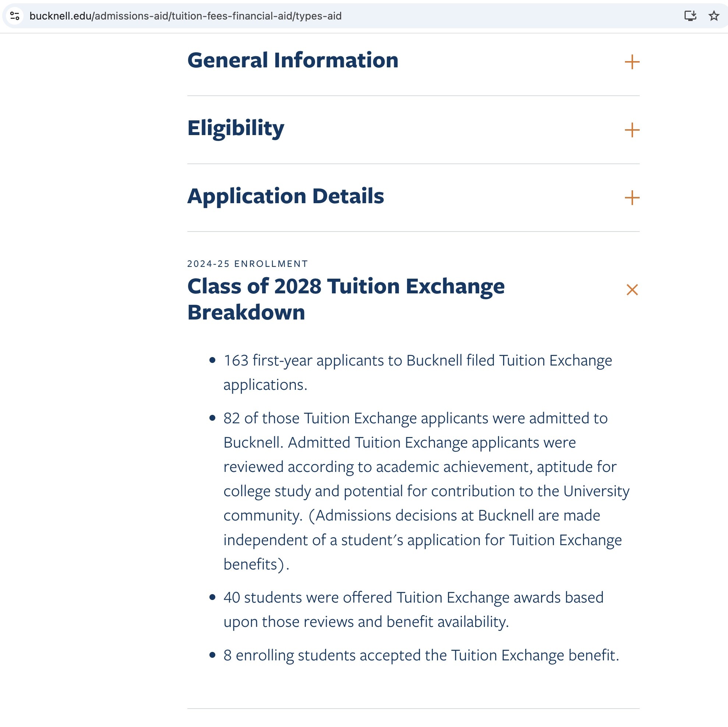Click the plus icon beside General Information
728x727 pixels.
[x=632, y=62]
